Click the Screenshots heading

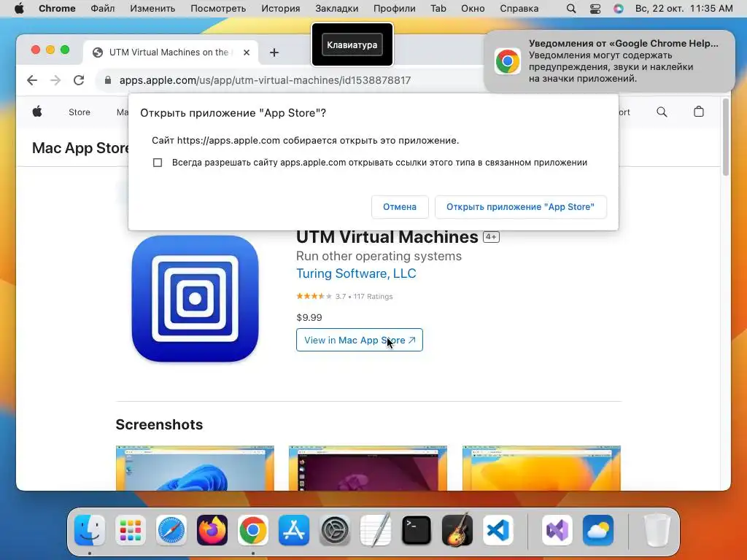(159, 425)
